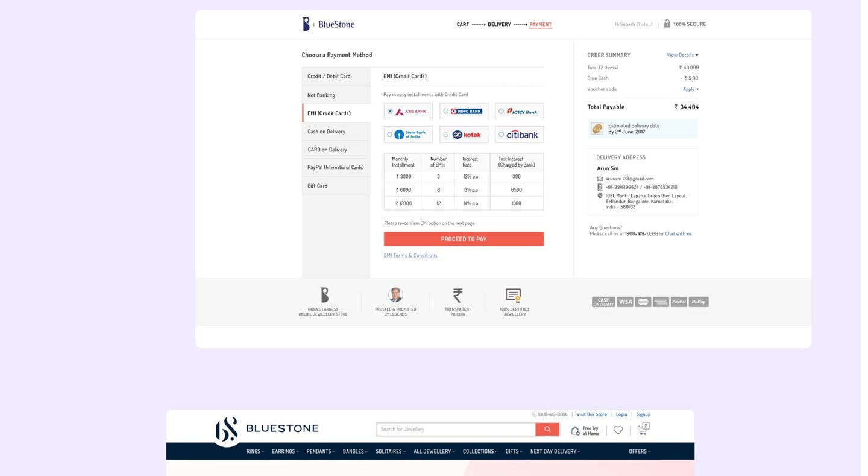Click the phone icon in delivery address
This screenshot has height=476, width=868.
[x=600, y=187]
